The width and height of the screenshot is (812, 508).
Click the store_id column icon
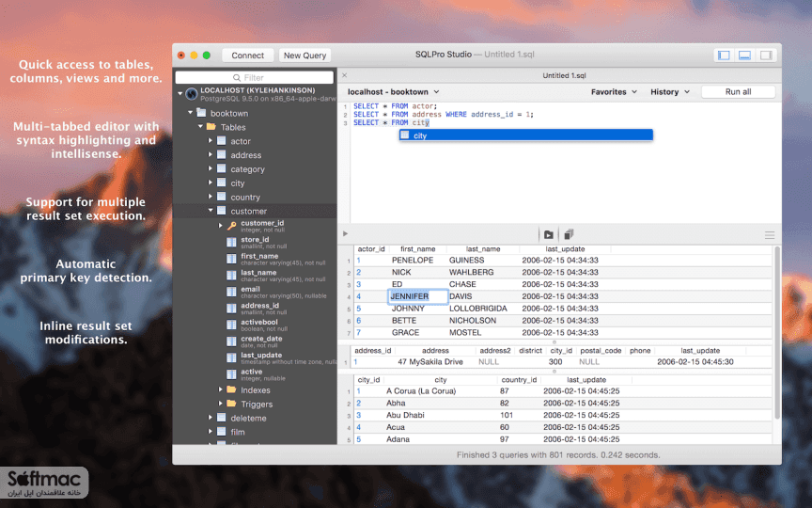pyautogui.click(x=231, y=242)
